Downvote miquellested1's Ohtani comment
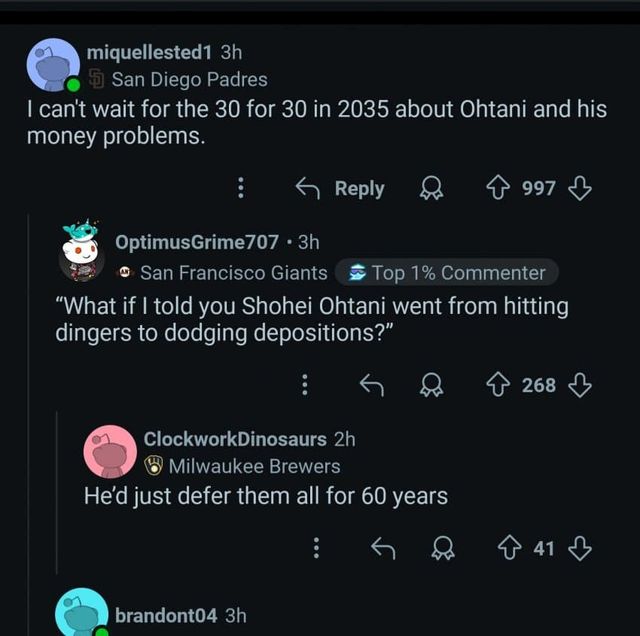The width and height of the screenshot is (640, 636). pos(579,188)
